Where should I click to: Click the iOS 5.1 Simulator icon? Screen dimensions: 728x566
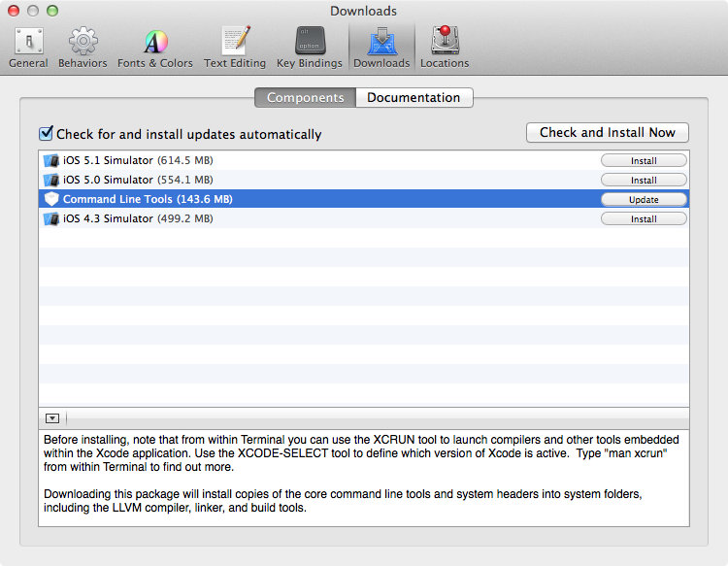pyautogui.click(x=51, y=160)
